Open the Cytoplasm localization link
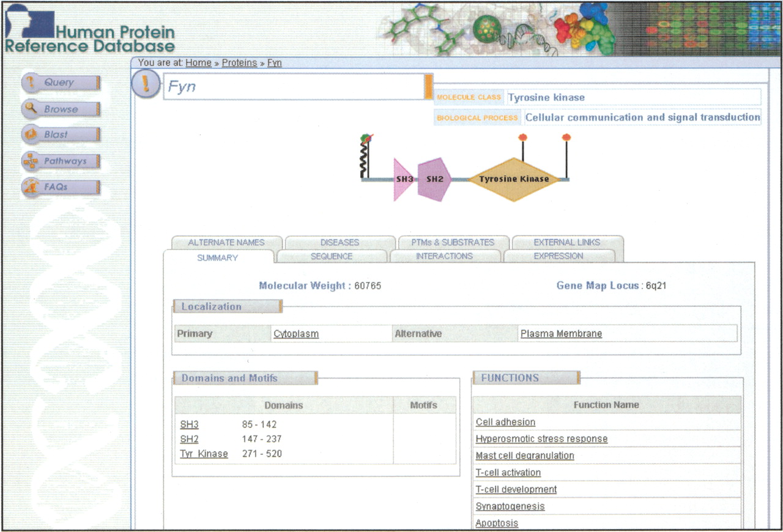 (x=296, y=334)
